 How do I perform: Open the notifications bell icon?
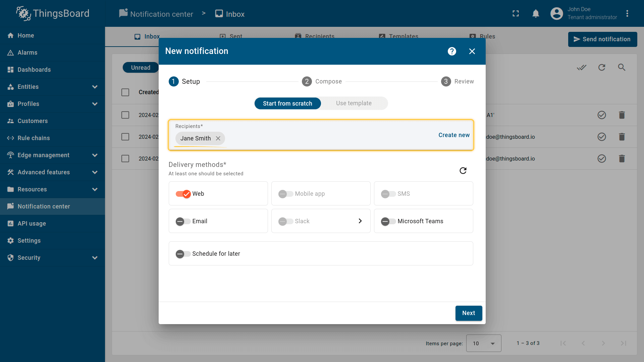(536, 14)
